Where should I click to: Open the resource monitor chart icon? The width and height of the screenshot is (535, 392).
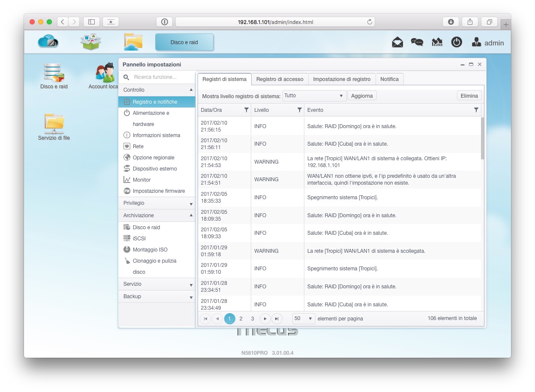(x=437, y=42)
